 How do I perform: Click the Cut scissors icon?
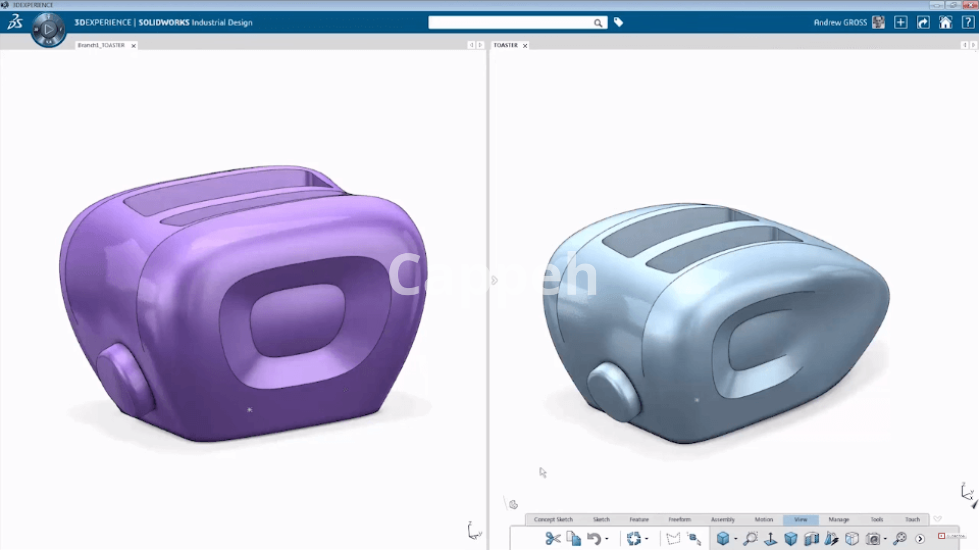click(x=552, y=538)
